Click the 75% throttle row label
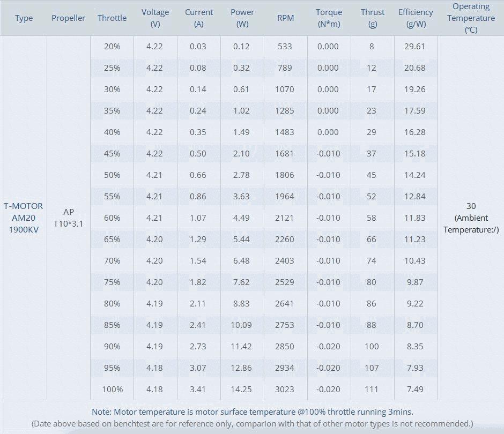The width and height of the screenshot is (504, 434). [112, 282]
